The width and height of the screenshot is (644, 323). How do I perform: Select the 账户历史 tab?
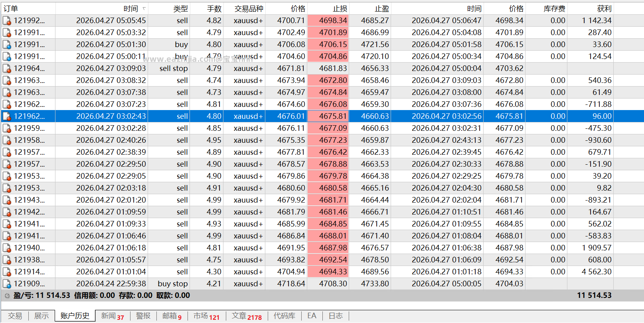tap(75, 316)
